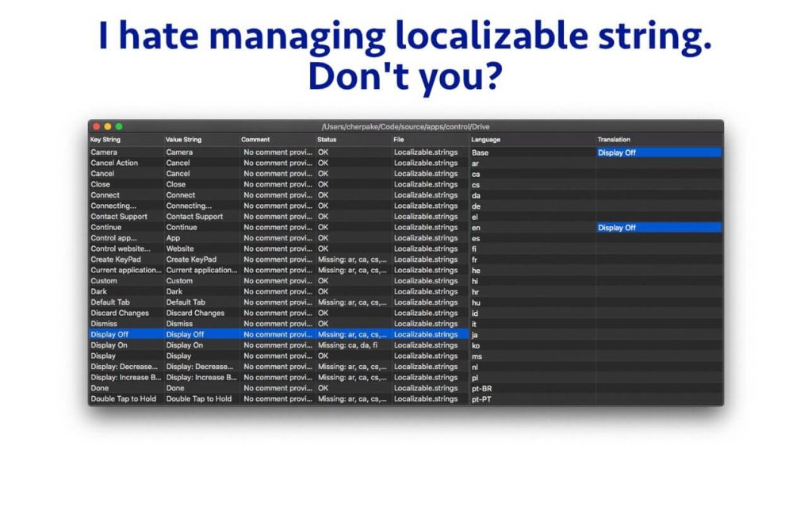Viewport: 812px width, 508px height.
Task: Click the Language column header
Action: (x=485, y=140)
